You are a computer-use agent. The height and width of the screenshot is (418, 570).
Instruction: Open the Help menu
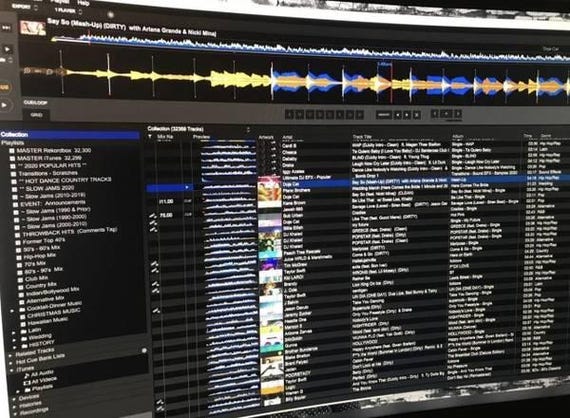83,3
